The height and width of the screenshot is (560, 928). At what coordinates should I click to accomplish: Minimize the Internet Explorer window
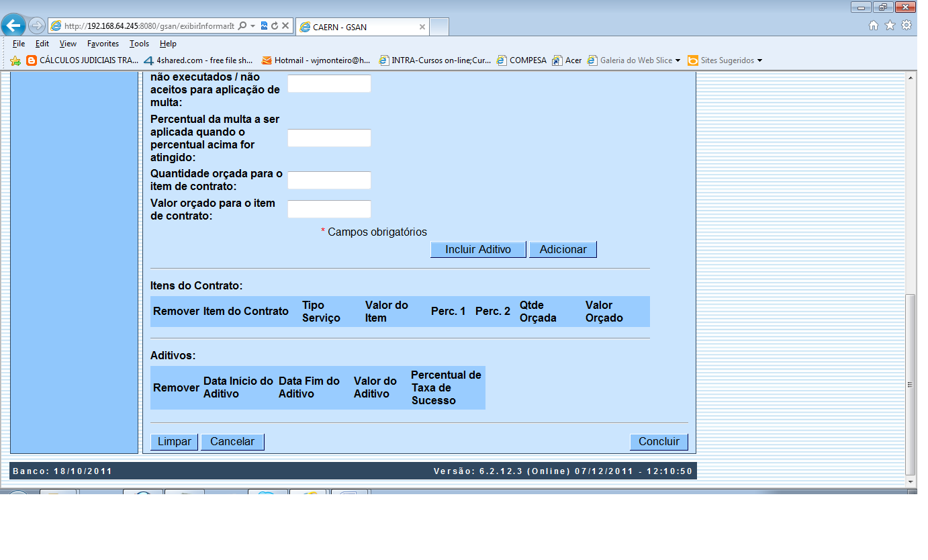(861, 7)
